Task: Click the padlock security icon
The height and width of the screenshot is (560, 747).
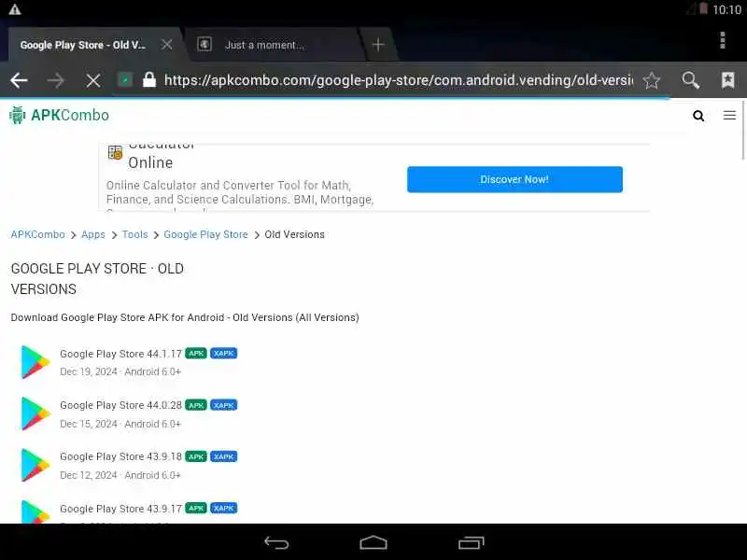Action: coord(149,79)
